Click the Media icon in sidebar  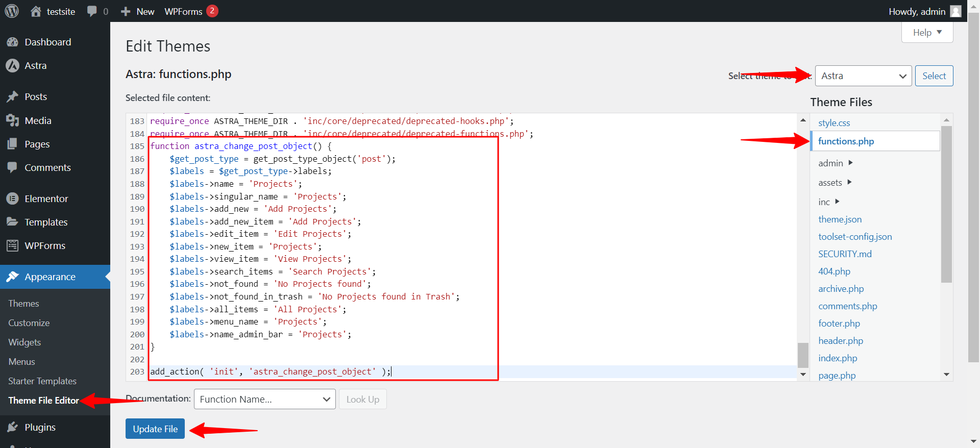[12, 120]
